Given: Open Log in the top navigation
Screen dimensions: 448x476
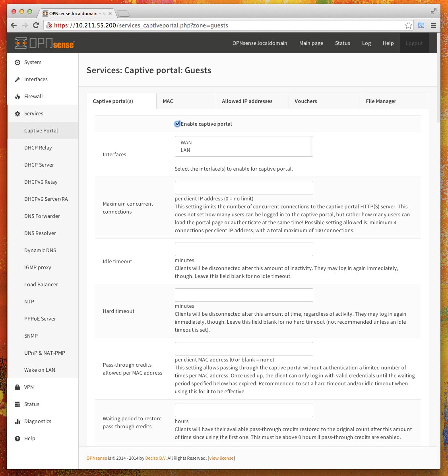Looking at the screenshot, I should coord(367,43).
